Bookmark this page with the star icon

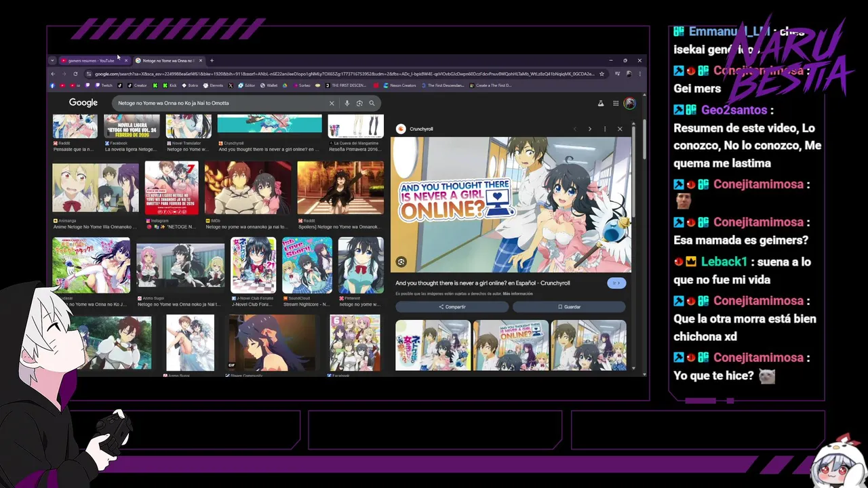pyautogui.click(x=601, y=74)
